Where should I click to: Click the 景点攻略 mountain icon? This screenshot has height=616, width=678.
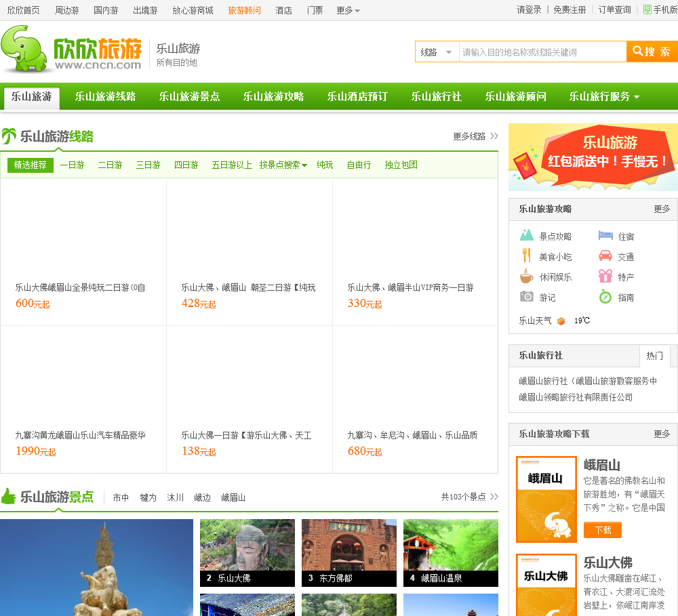click(526, 236)
